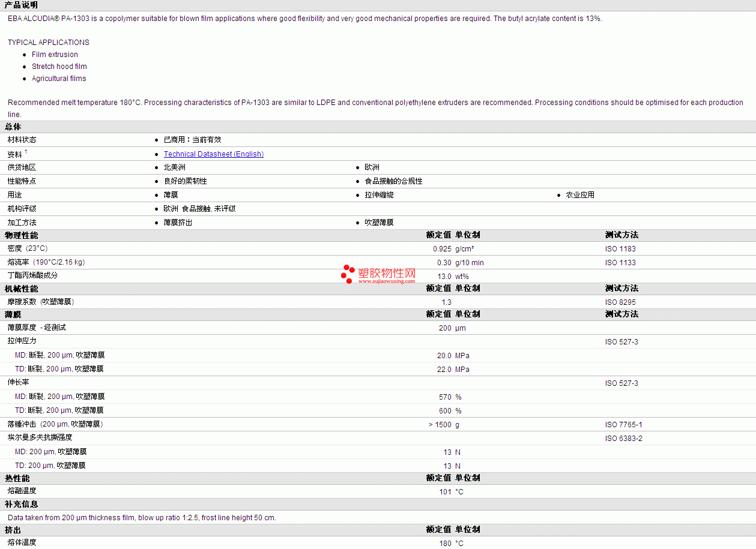Image resolution: width=756 pixels, height=549 pixels.
Task: Click the 热性能 section header
Action: (x=17, y=478)
